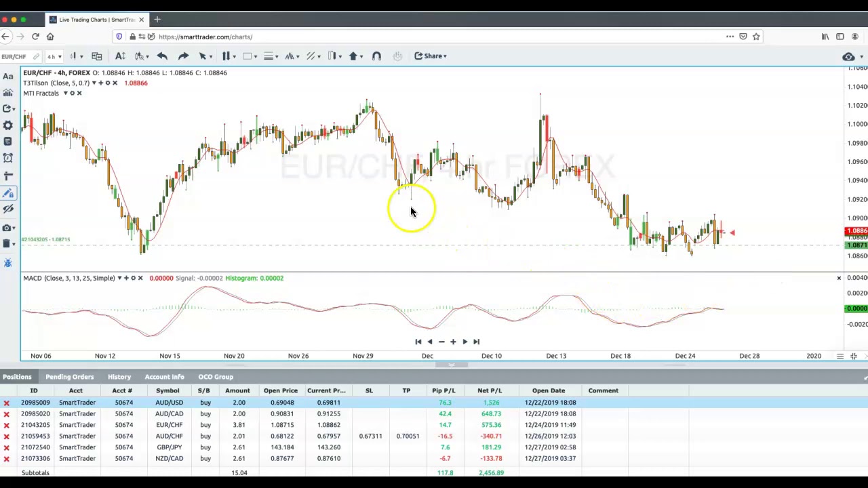868x488 pixels.
Task: Click the blue bug report icon
Action: tap(8, 263)
